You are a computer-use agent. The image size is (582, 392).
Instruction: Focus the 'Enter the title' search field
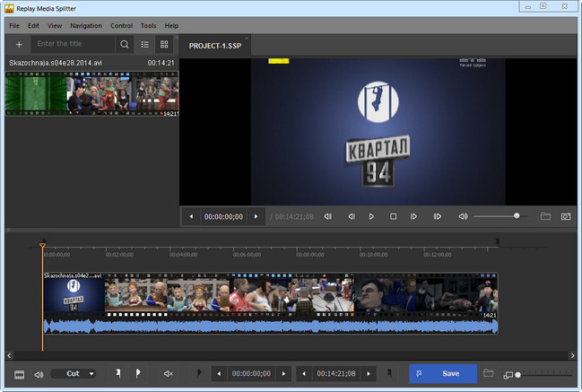coord(73,44)
